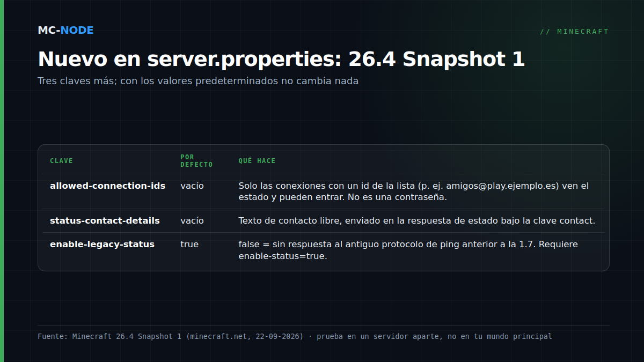Click the 'vacío' default for status-contact-details

(x=192, y=220)
